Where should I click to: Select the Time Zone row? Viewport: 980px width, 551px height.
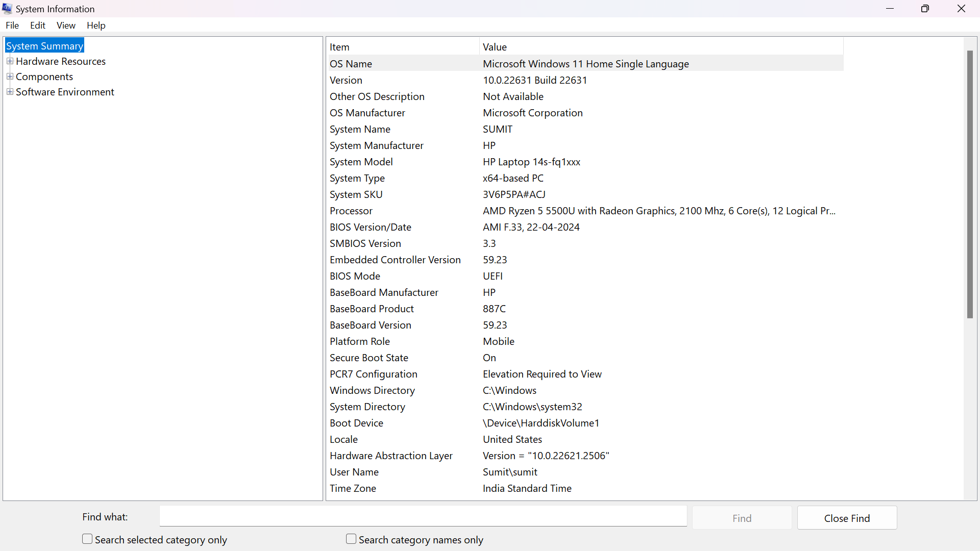point(585,488)
